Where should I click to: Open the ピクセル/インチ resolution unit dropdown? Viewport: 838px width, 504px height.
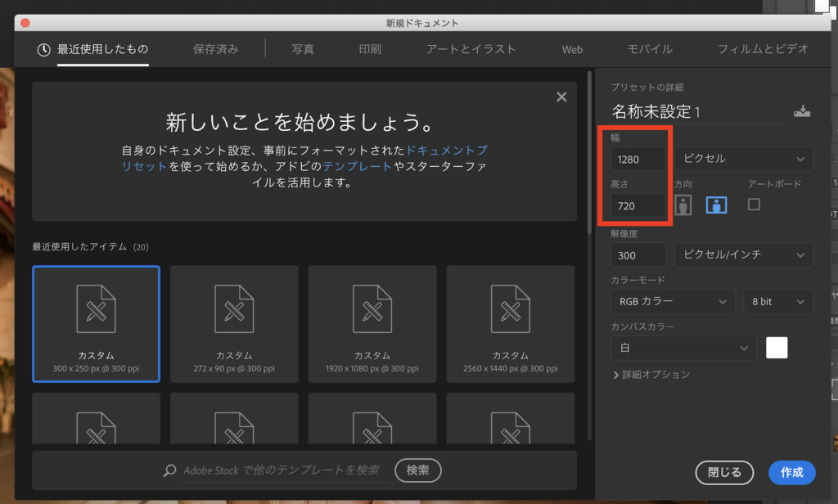point(743,255)
